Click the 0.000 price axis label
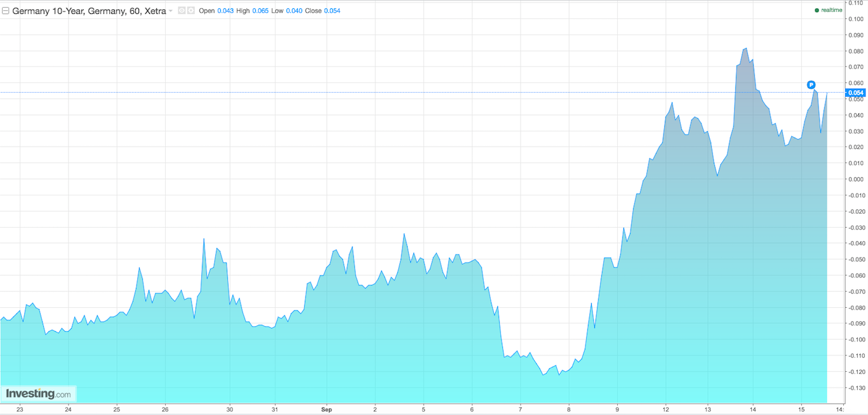The height and width of the screenshot is (415, 868). tap(857, 179)
